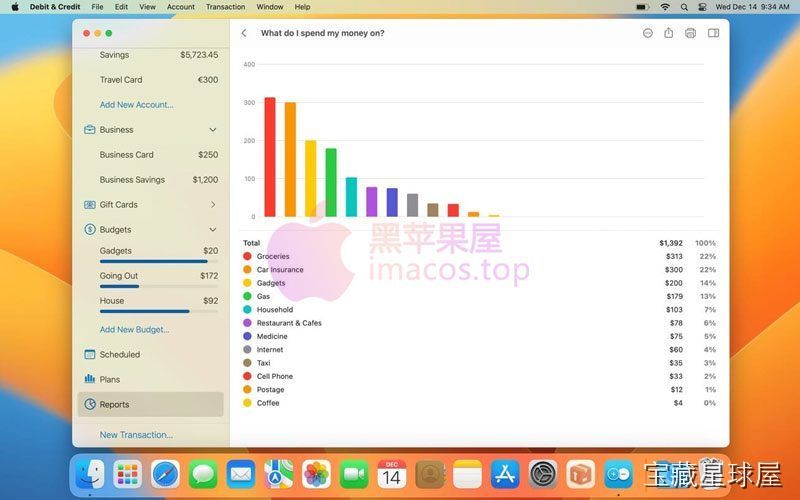This screenshot has width=800, height=500.
Task: Open Photos from the dock
Action: click(316, 474)
